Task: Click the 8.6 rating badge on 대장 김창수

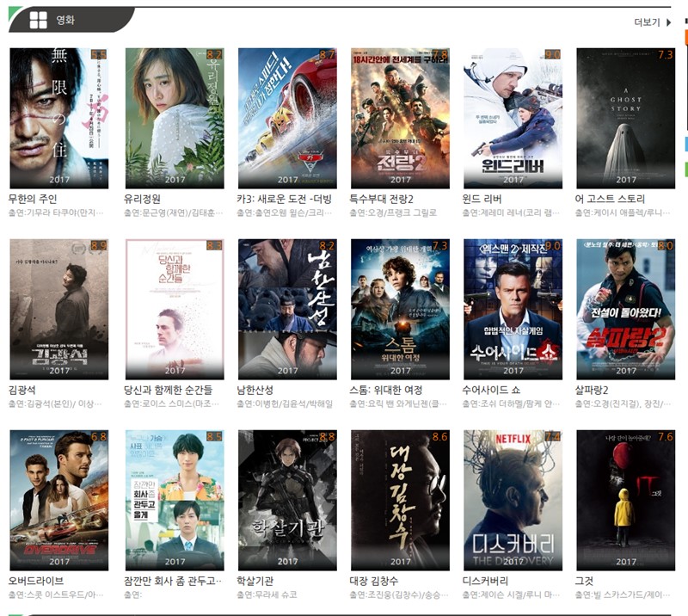Action: tap(439, 436)
